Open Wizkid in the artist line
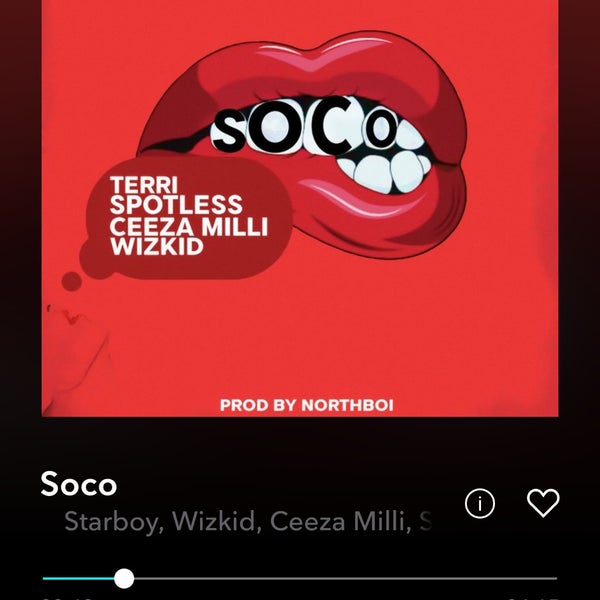This screenshot has width=600, height=600. click(x=213, y=521)
